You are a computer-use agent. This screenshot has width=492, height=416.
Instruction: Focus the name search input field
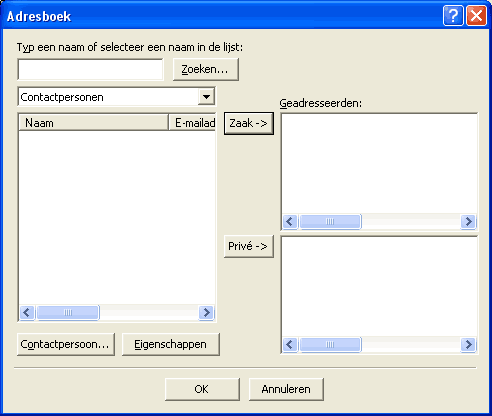click(x=90, y=69)
